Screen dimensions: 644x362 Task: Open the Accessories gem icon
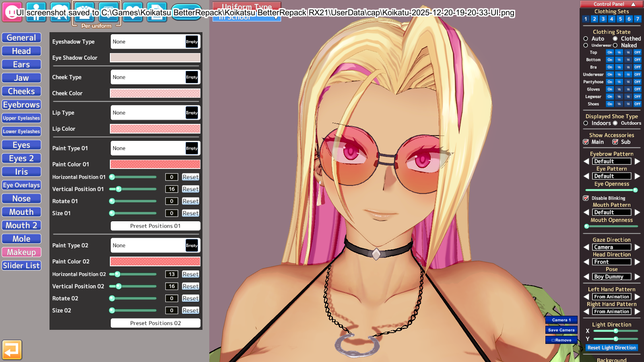click(109, 12)
